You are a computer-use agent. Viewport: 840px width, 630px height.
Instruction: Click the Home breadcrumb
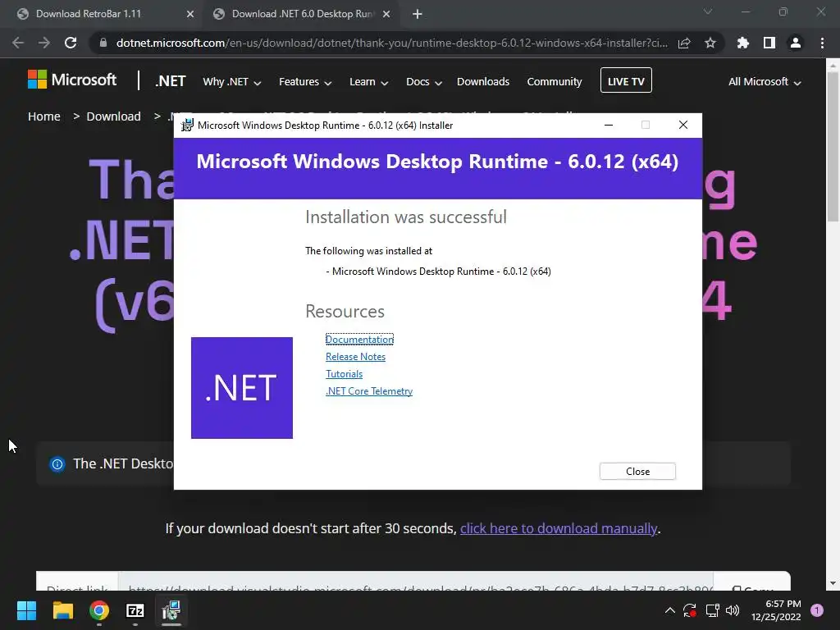[x=44, y=116]
